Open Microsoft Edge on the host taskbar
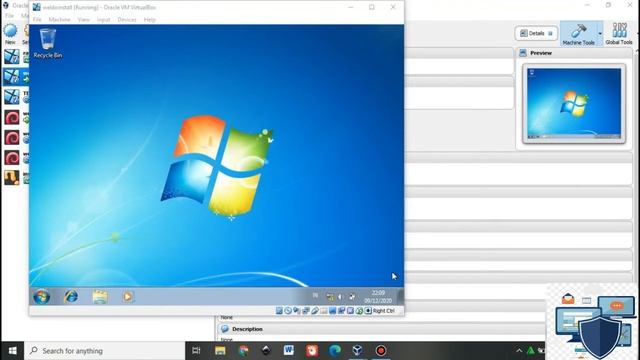Viewport: 640px width, 360px height. [x=335, y=351]
